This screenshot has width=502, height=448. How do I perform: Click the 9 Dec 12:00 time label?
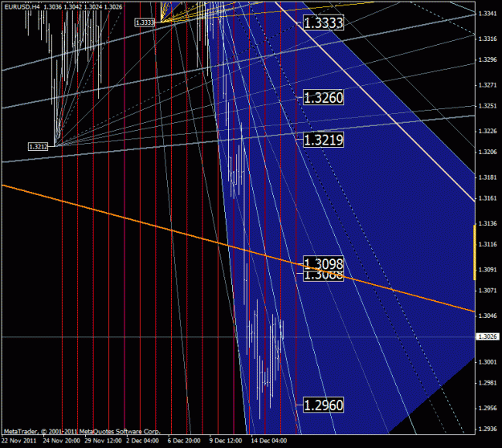point(226,441)
